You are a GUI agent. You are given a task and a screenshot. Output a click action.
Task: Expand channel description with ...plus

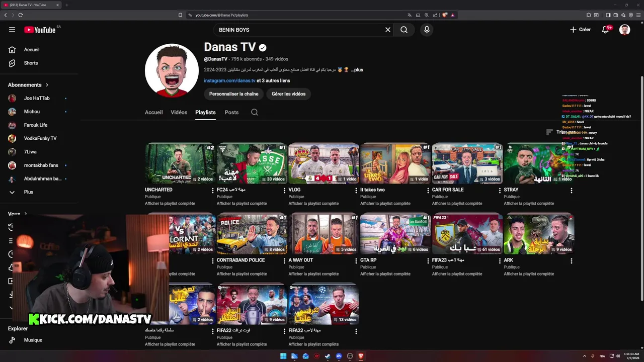pos(357,70)
